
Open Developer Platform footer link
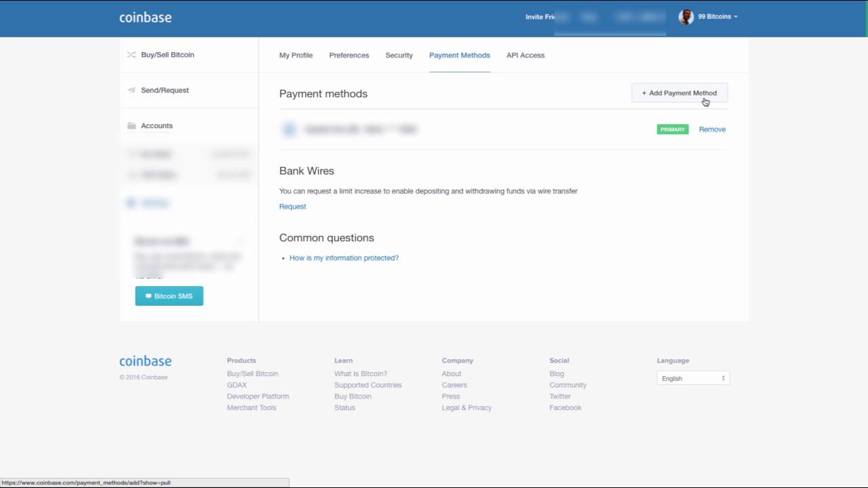coord(258,396)
